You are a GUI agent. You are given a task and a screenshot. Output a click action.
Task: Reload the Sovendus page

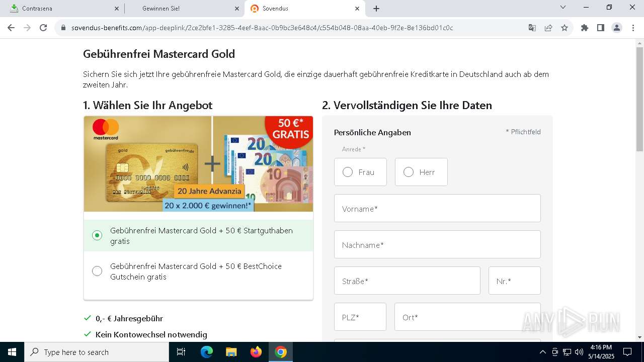coord(43,28)
